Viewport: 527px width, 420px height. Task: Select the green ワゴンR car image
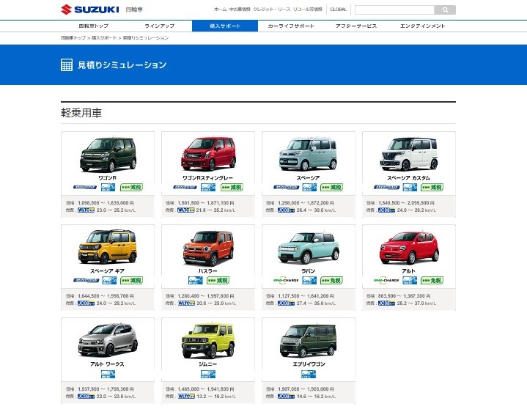[x=108, y=154]
